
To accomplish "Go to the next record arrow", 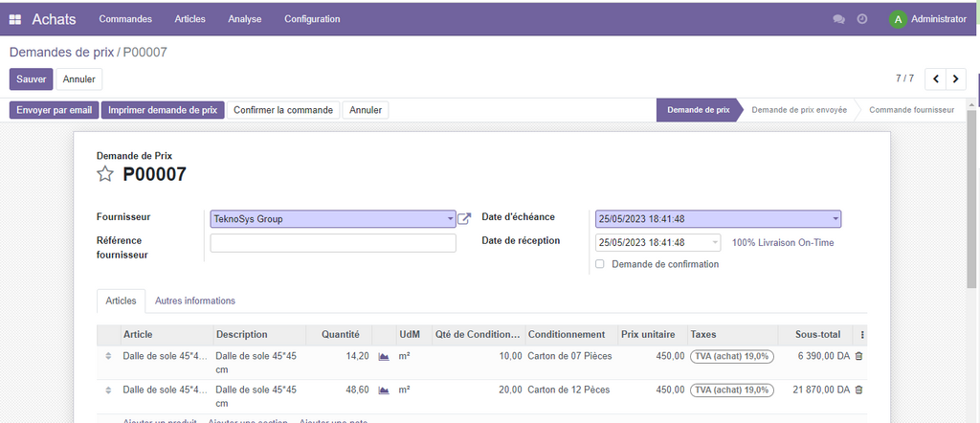I will [956, 78].
